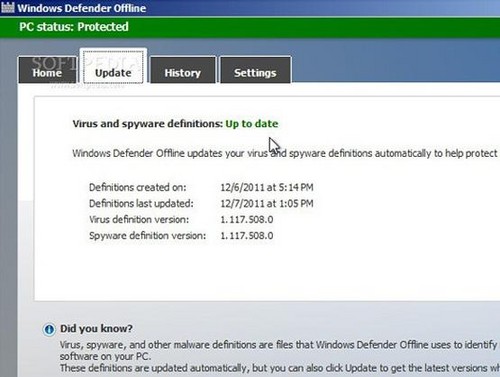Image resolution: width=500 pixels, height=377 pixels.
Task: Click the green 'Up to date' status text
Action: click(x=252, y=124)
